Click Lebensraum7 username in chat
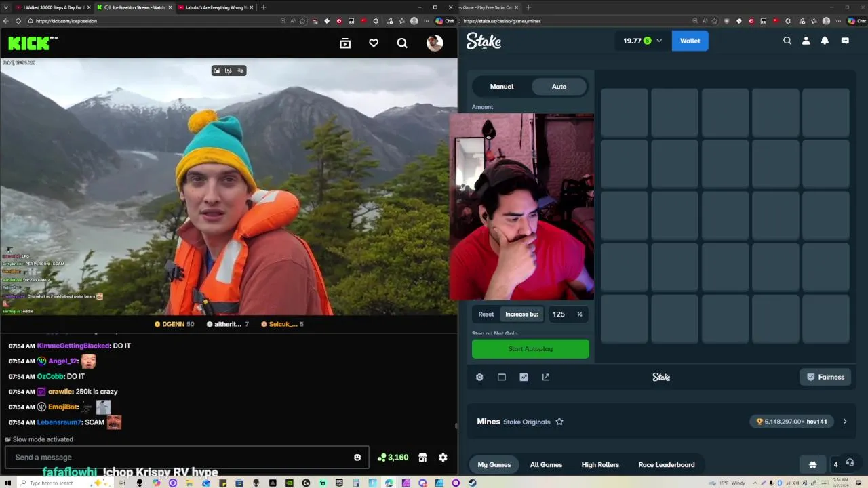The image size is (868, 488). point(59,422)
